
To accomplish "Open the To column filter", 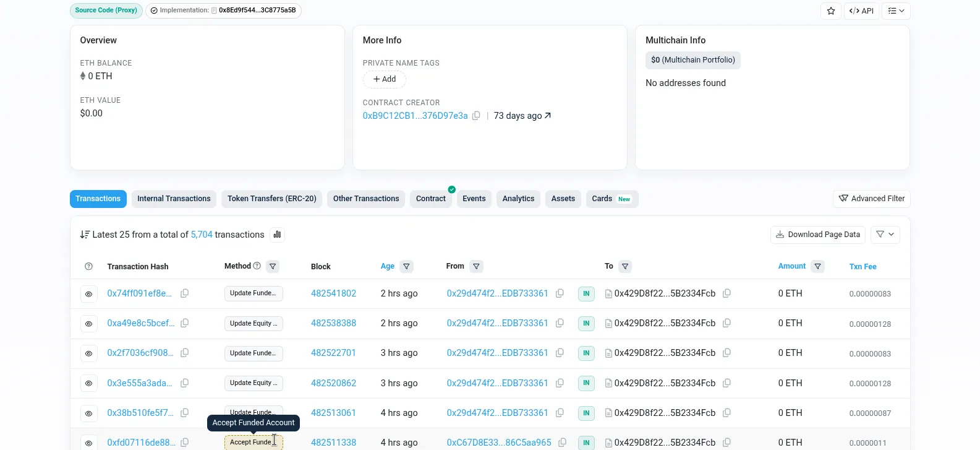I will click(x=625, y=267).
